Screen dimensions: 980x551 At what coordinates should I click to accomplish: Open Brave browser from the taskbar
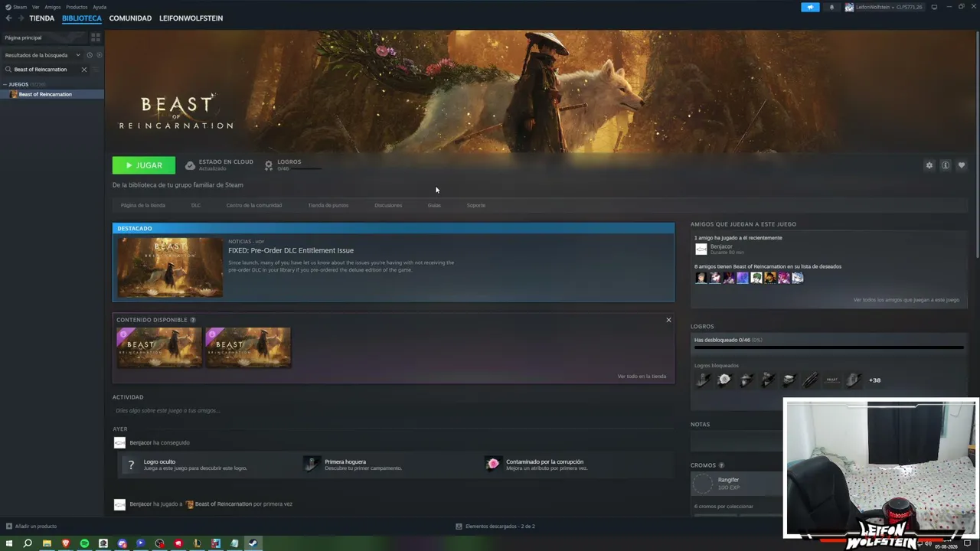(x=66, y=543)
